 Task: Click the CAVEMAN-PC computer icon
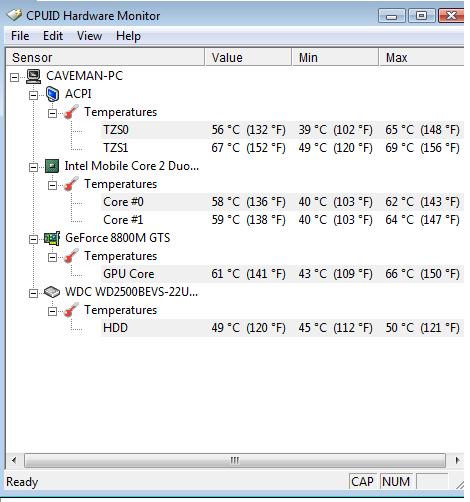[34, 76]
